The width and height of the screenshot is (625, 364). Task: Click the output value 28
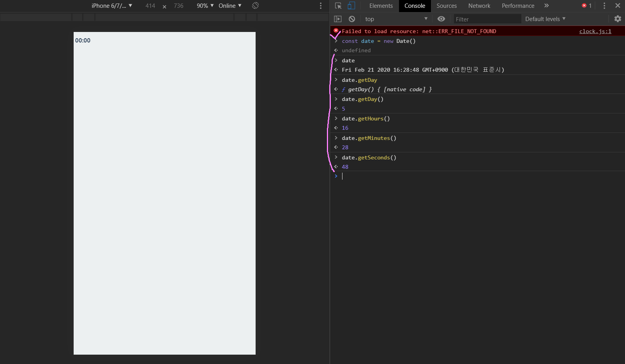coord(345,147)
